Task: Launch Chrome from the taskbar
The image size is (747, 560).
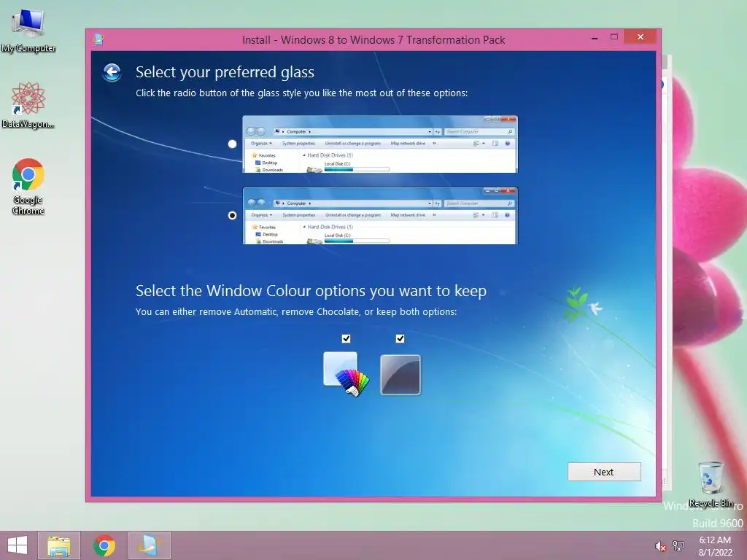Action: click(104, 545)
